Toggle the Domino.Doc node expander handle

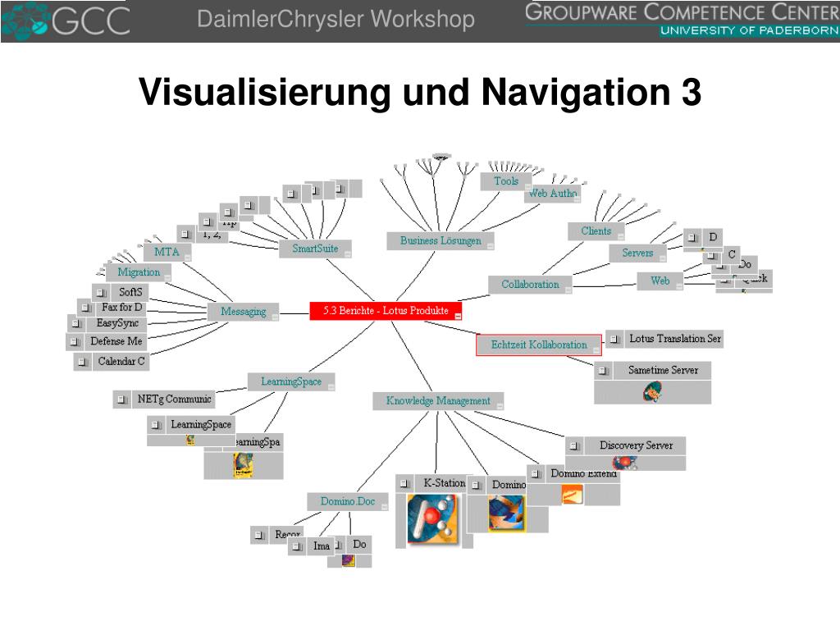pyautogui.click(x=384, y=507)
